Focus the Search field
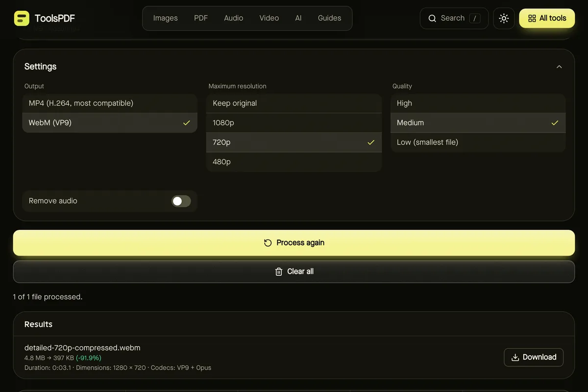The height and width of the screenshot is (392, 588). point(454,18)
